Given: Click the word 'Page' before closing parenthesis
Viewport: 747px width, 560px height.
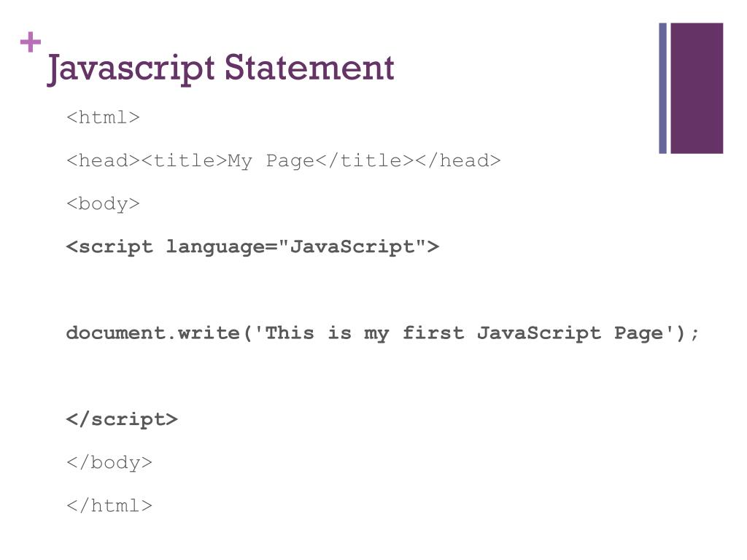Looking at the screenshot, I should pyautogui.click(x=639, y=333).
